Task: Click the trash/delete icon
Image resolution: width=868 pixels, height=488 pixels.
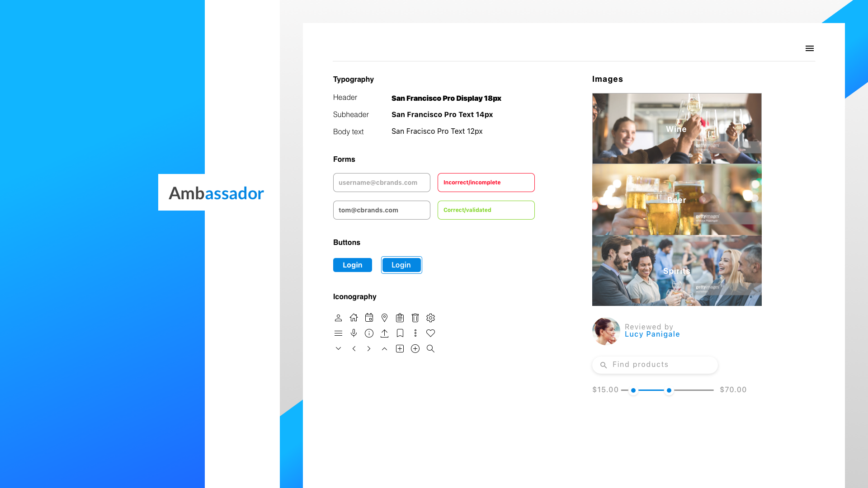Action: point(415,318)
